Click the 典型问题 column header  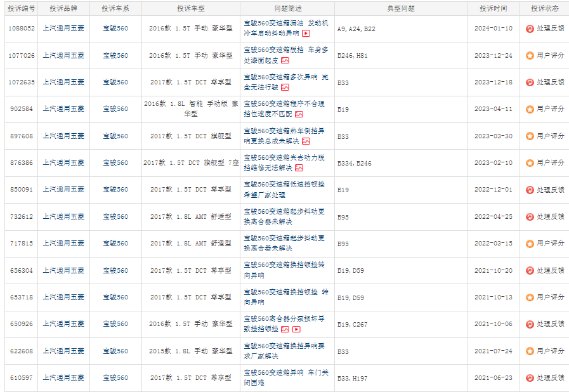pyautogui.click(x=401, y=8)
